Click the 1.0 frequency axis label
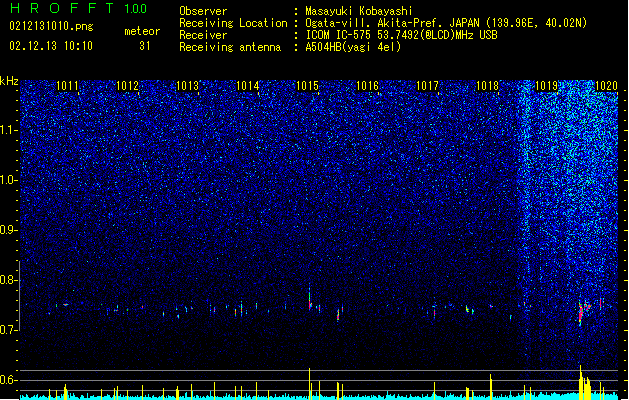Viewport: 629px width, 400px height. pos(9,180)
